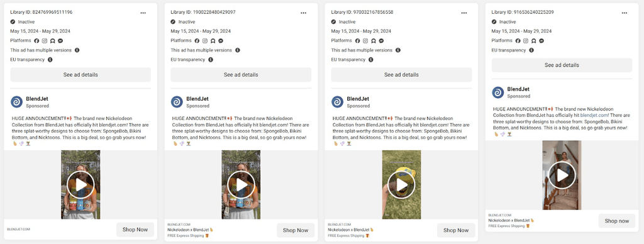
Task: Click EU transparency info icon in ad 970032167856558
Action: click(371, 60)
